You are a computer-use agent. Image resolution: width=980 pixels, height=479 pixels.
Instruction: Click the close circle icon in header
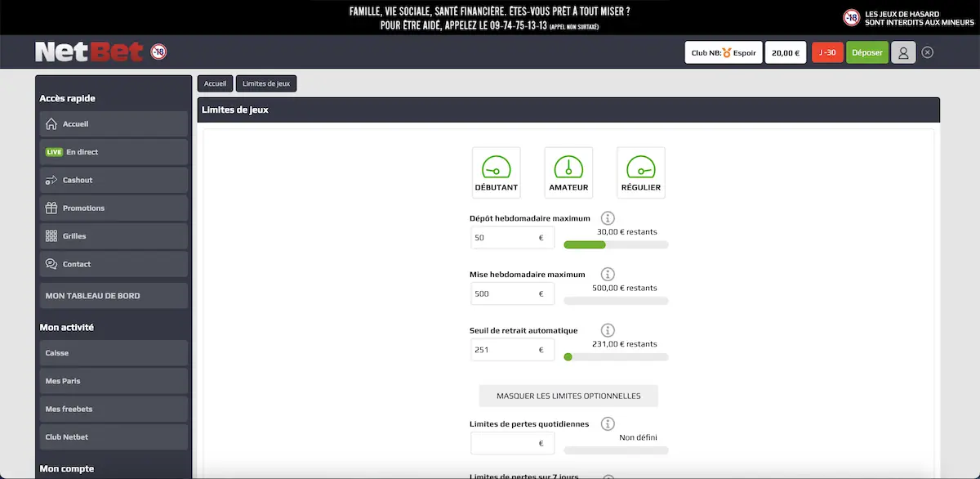927,52
